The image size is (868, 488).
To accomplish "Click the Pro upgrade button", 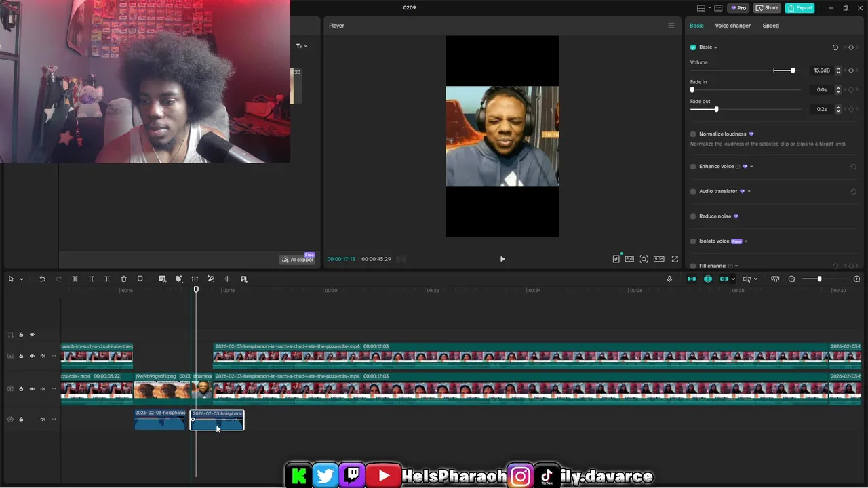I will click(738, 8).
